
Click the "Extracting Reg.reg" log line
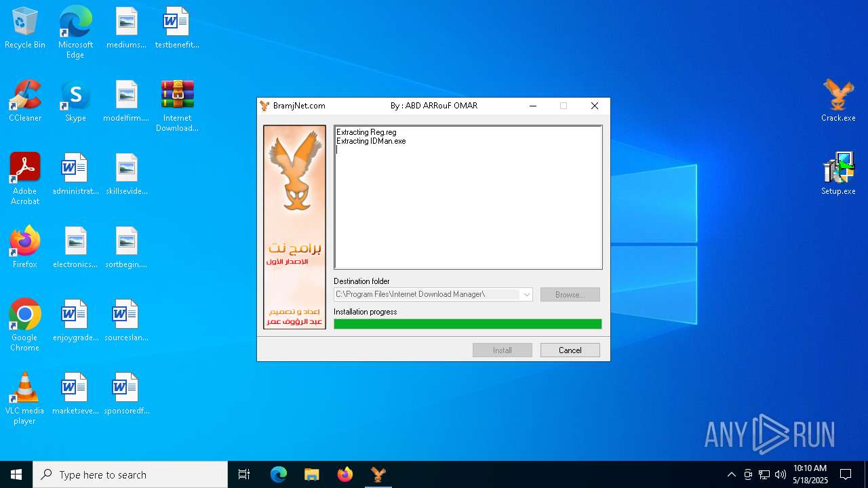pos(366,132)
